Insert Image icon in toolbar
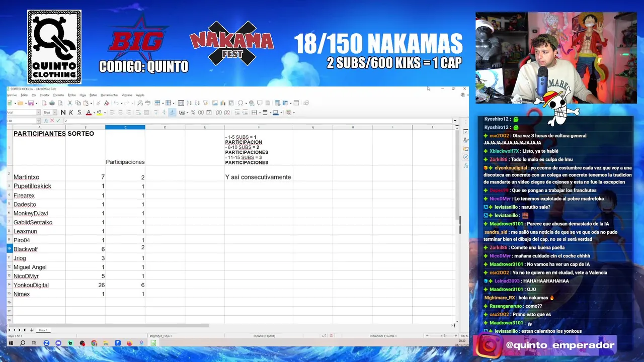This screenshot has height=362, width=644. point(215,103)
